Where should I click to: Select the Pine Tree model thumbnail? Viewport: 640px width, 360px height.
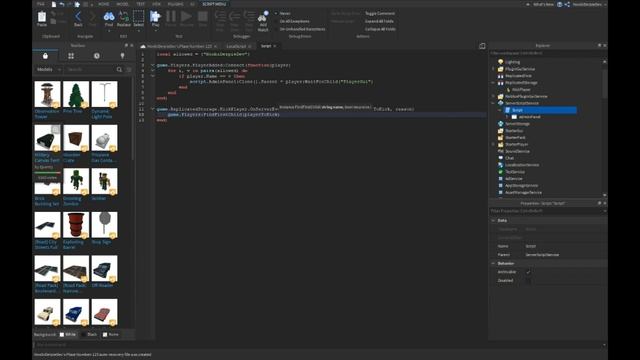point(76,94)
